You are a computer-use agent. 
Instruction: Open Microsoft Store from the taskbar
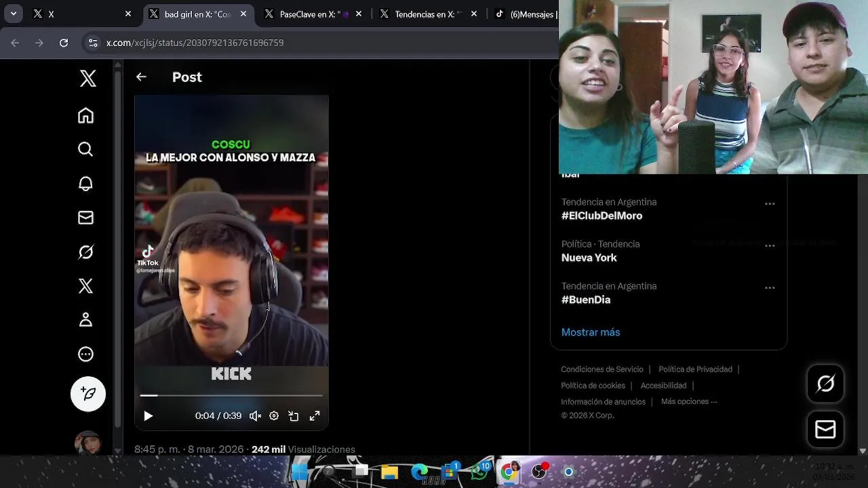[x=450, y=472]
